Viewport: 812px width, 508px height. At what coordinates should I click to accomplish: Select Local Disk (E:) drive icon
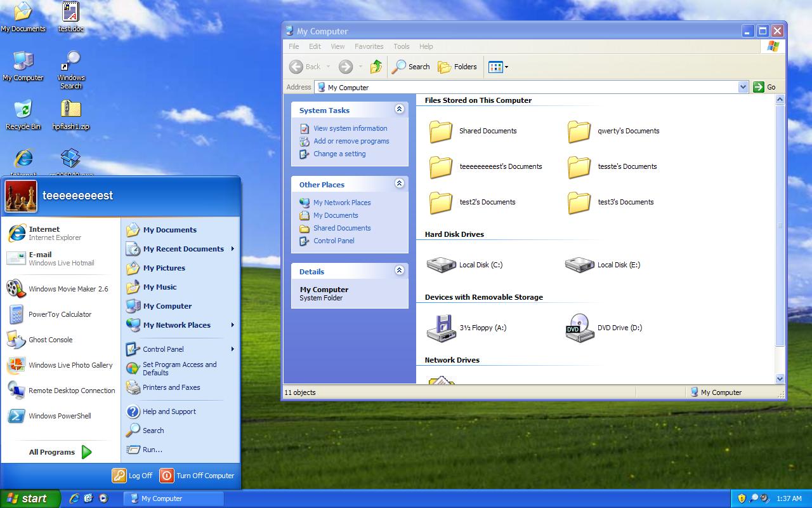[580, 264]
